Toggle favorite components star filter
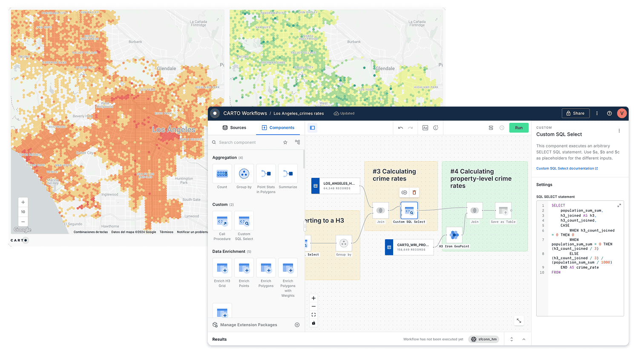The height and width of the screenshot is (359, 644). click(285, 142)
